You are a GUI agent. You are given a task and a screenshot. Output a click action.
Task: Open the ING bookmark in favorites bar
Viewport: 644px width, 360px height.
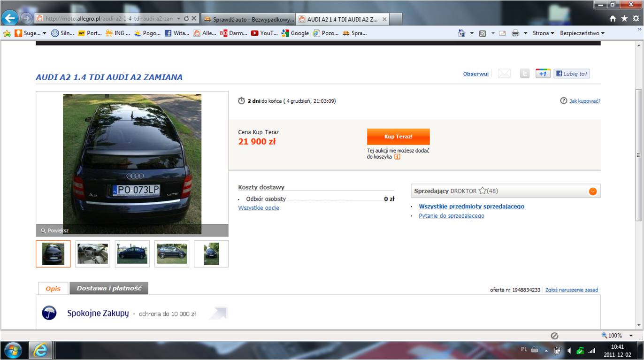(118, 33)
